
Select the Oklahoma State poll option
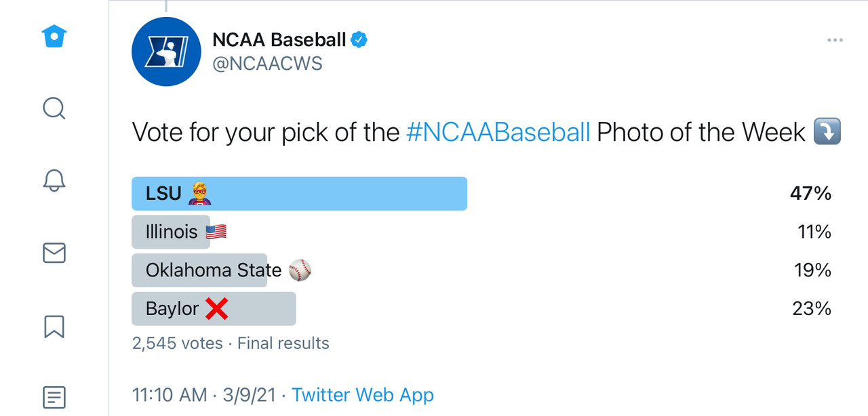point(213,270)
